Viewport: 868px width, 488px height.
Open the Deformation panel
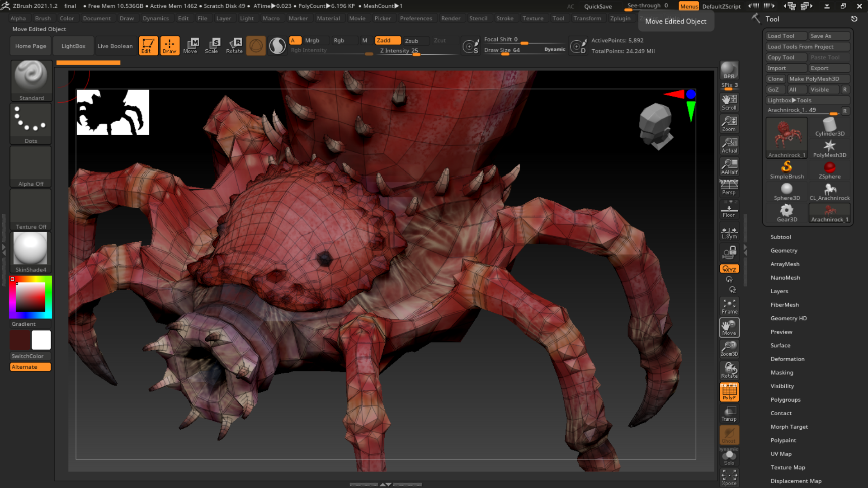(x=788, y=359)
